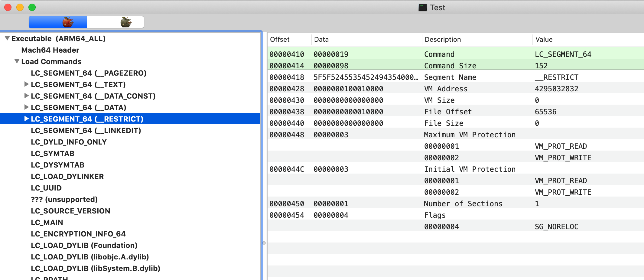Click the split view divider handle

click(264, 243)
